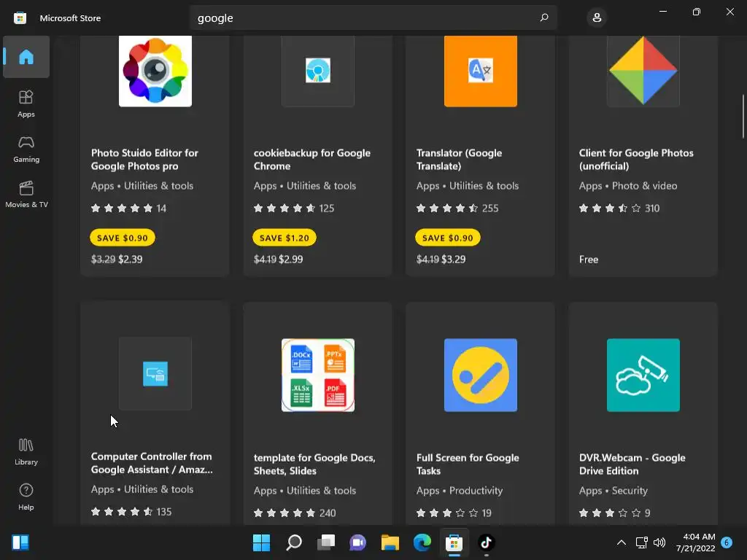Image resolution: width=747 pixels, height=560 pixels.
Task: Open the user account profile button
Action: 597,17
